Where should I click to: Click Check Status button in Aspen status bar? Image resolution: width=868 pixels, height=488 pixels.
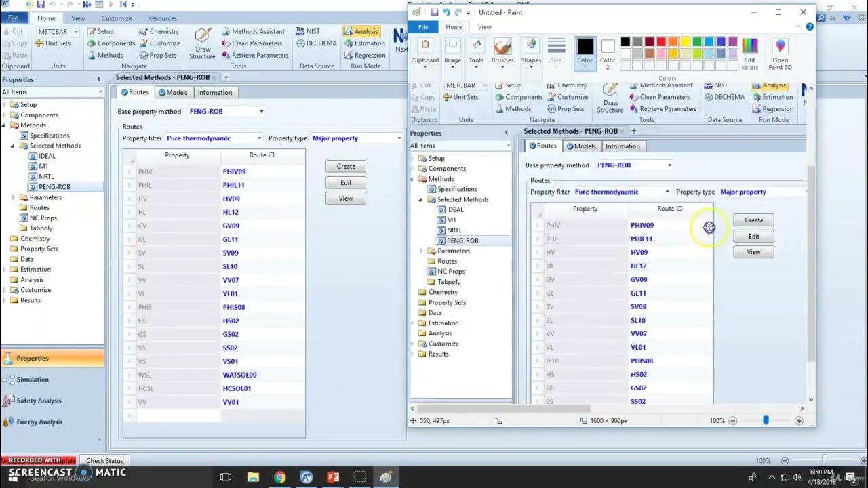coord(105,461)
